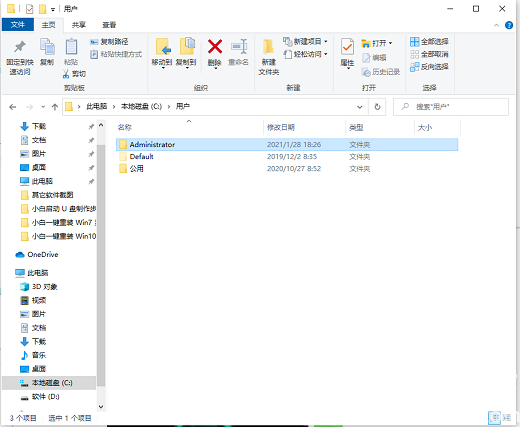
Task: Open Copy to (复制到) menu
Action: tap(186, 53)
